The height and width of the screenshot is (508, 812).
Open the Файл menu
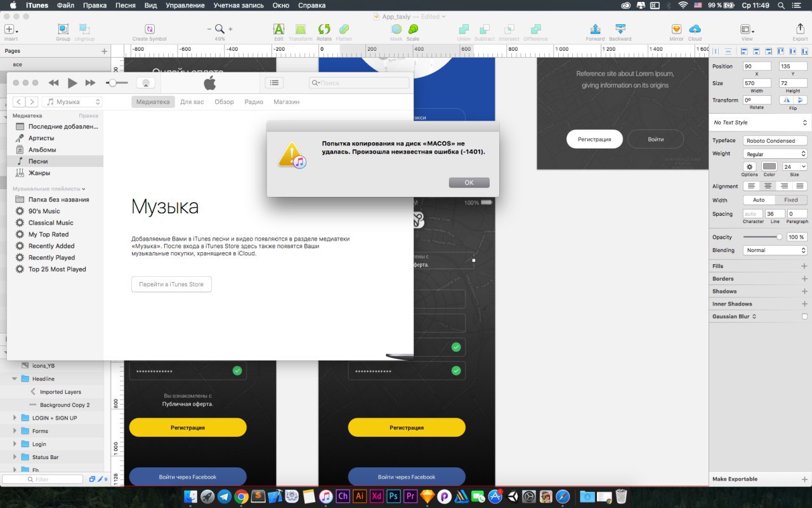65,5
